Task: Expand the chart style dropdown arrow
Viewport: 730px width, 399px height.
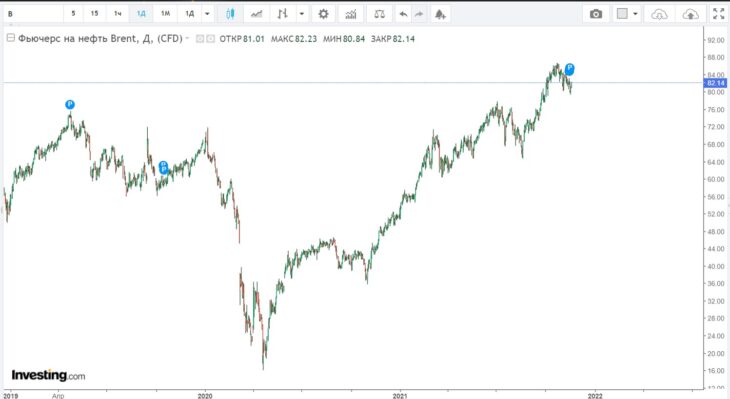Action: [302, 14]
